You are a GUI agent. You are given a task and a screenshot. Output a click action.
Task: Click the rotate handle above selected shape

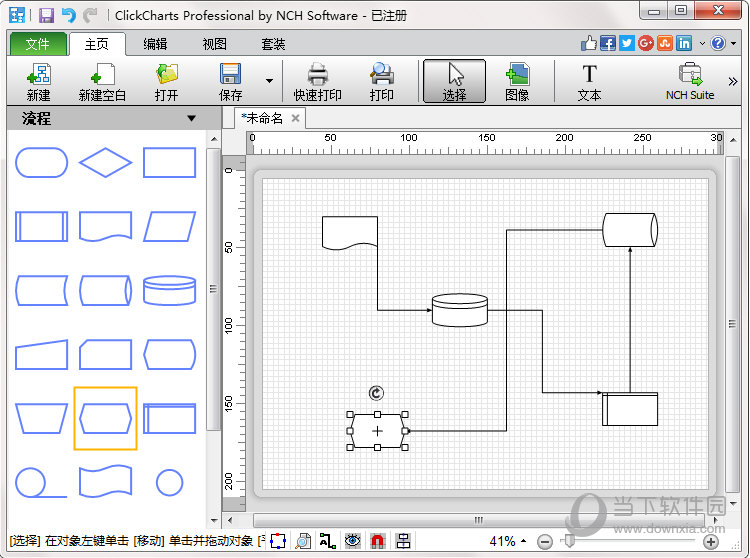(376, 393)
